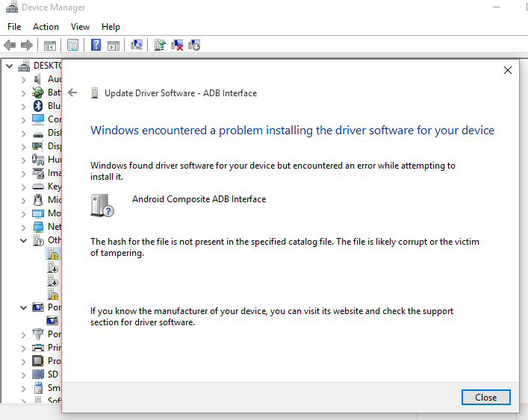Select the SD host adapters icon

(38, 374)
